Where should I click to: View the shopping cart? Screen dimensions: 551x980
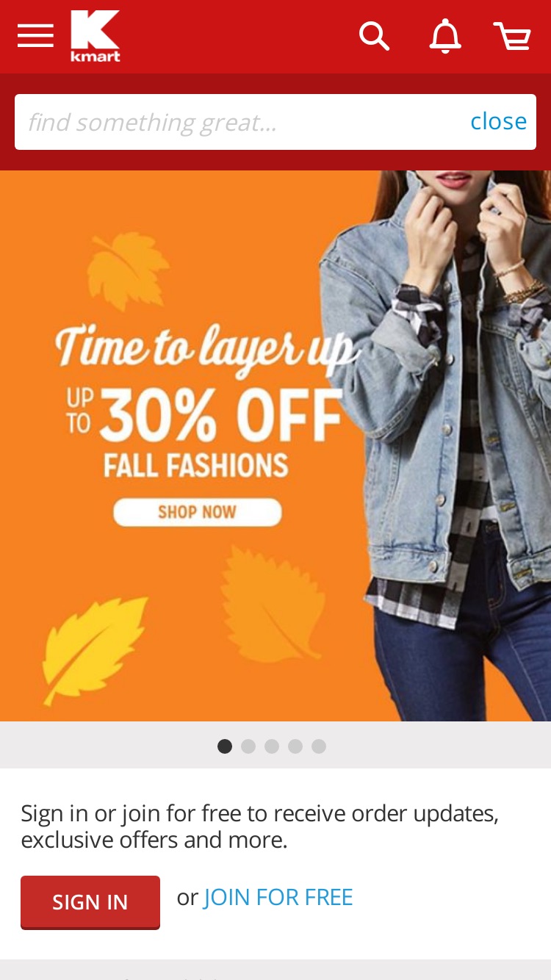pyautogui.click(x=512, y=36)
